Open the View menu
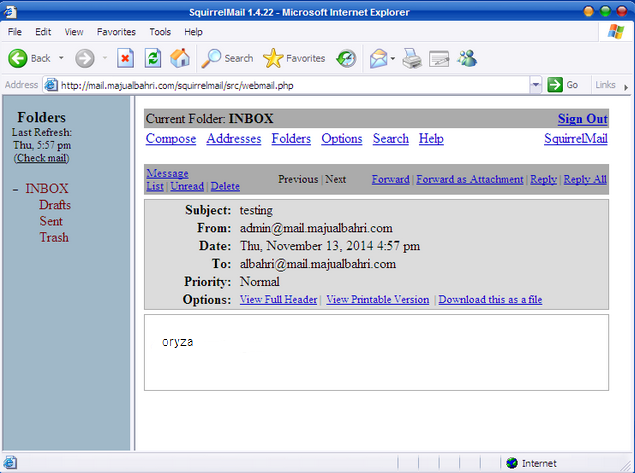The width and height of the screenshot is (635, 473). click(74, 32)
